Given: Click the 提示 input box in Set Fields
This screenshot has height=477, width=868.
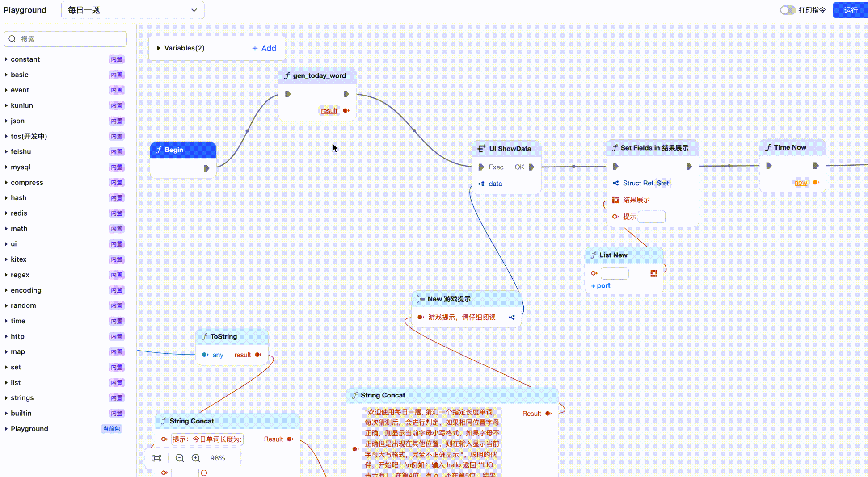Looking at the screenshot, I should pyautogui.click(x=652, y=217).
